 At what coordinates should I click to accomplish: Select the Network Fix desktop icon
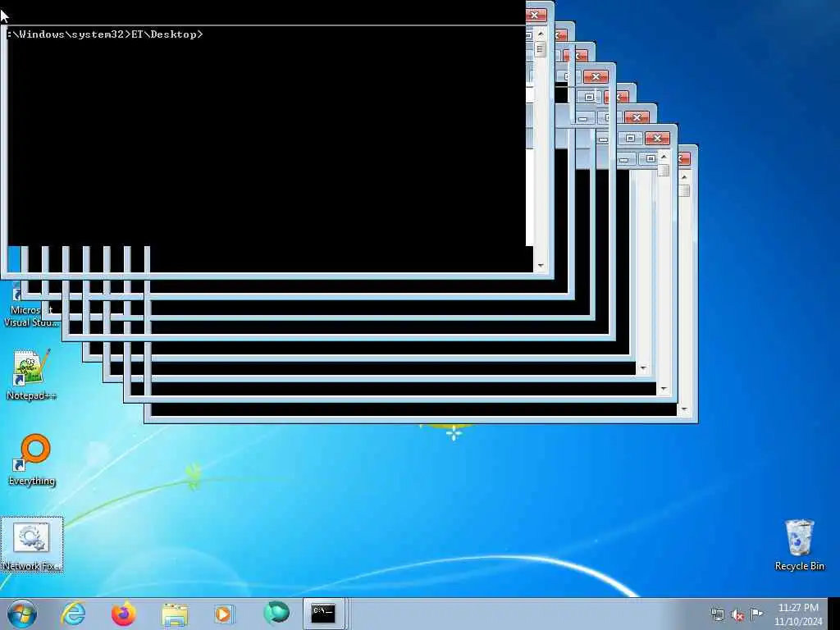[32, 545]
